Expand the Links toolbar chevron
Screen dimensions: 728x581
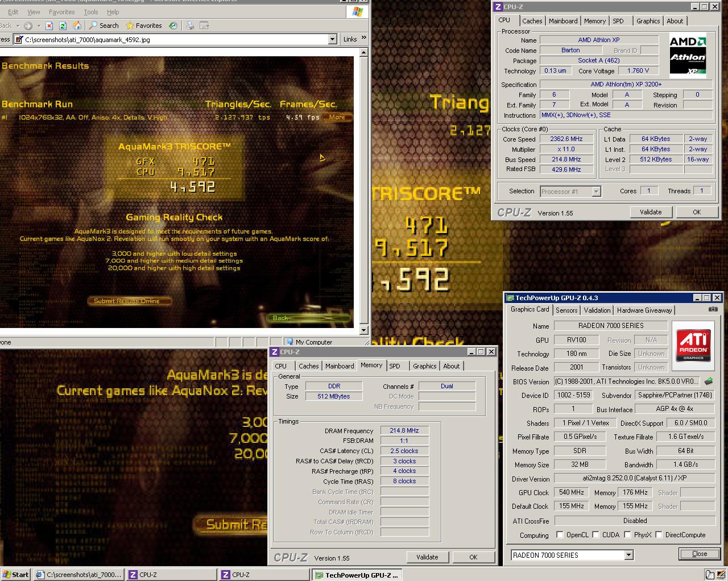[x=364, y=38]
